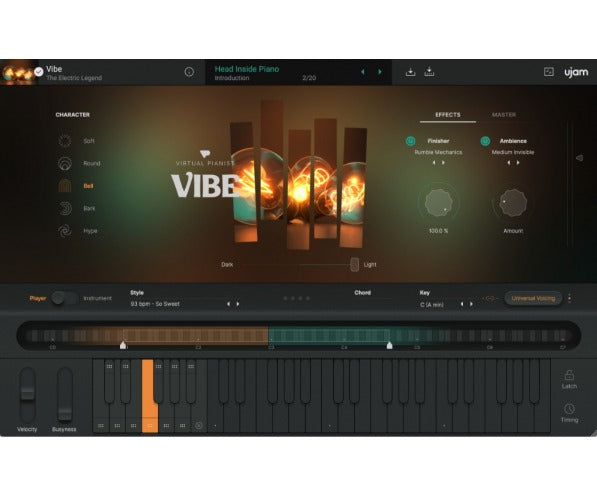Click left range marker on keyboard overview

coord(123,345)
